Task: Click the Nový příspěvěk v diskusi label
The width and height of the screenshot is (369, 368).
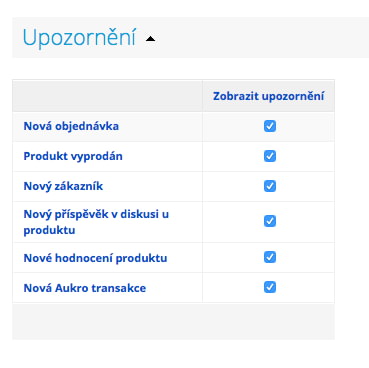Action: point(96,222)
